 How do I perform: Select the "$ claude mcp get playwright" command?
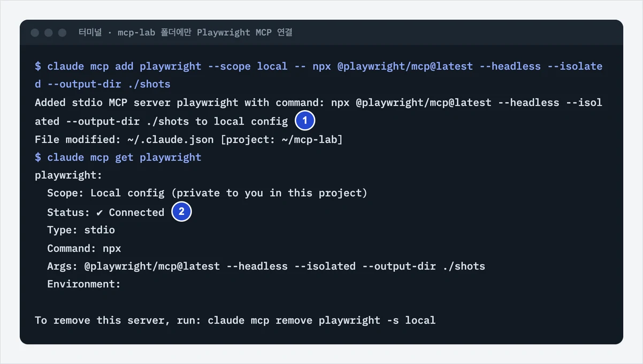[118, 157]
